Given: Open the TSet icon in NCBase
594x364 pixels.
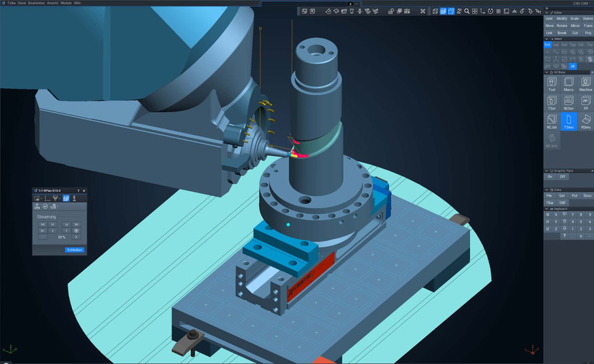Looking at the screenshot, I should [x=551, y=103].
